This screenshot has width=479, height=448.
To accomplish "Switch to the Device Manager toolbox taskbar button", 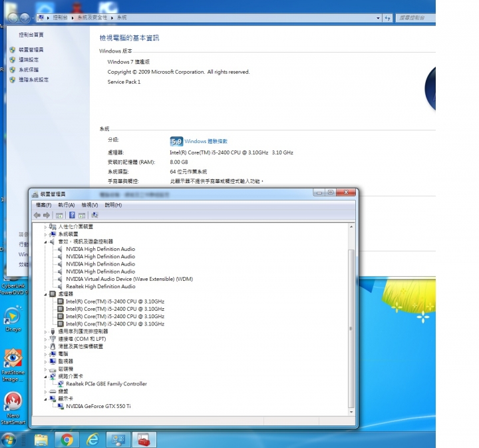I will [x=144, y=440].
